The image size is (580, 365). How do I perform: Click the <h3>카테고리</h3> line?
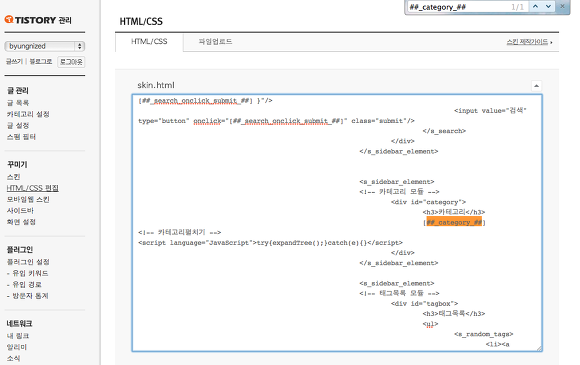coord(454,212)
